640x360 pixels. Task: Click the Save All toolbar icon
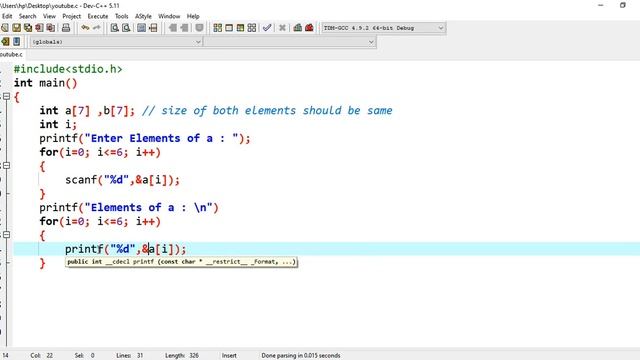coord(28,28)
